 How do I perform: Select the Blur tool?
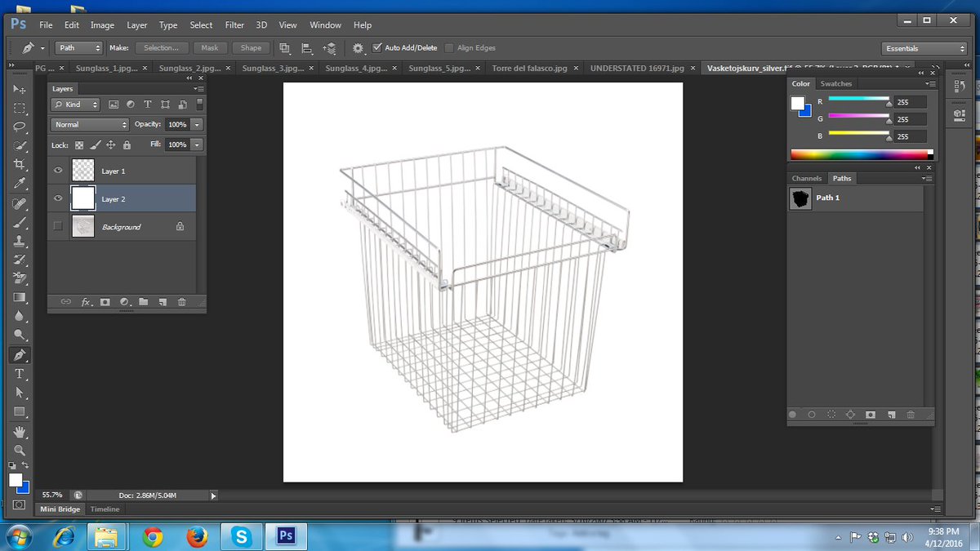(x=20, y=316)
